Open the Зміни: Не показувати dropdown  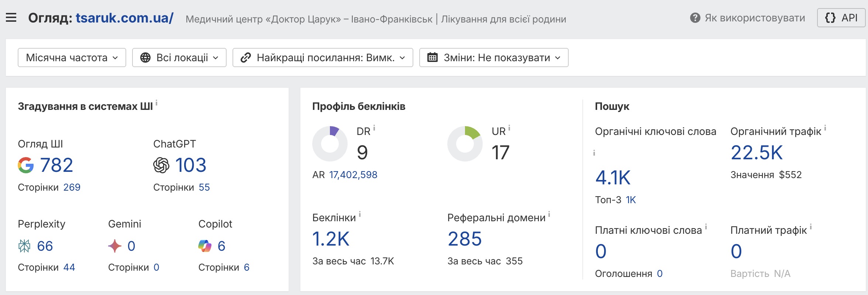pyautogui.click(x=494, y=58)
